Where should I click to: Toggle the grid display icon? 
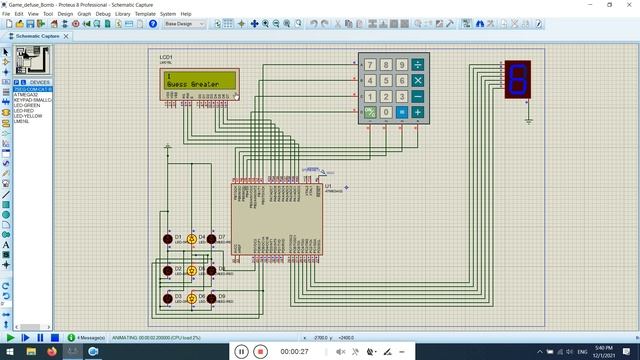[x=228, y=24]
